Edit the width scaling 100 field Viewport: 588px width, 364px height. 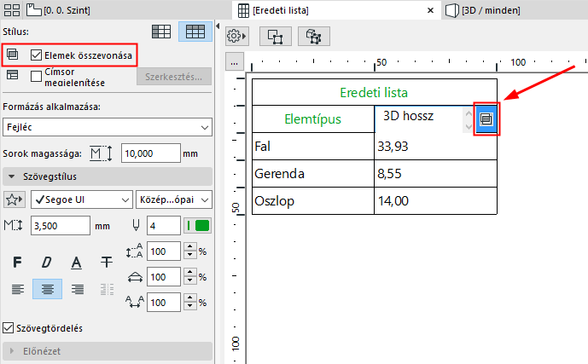(164, 277)
